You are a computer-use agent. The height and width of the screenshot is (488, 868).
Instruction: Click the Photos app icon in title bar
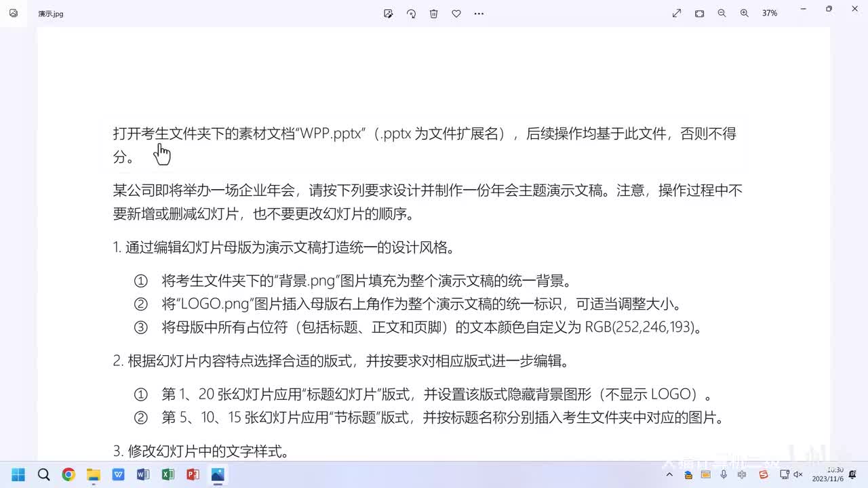14,13
